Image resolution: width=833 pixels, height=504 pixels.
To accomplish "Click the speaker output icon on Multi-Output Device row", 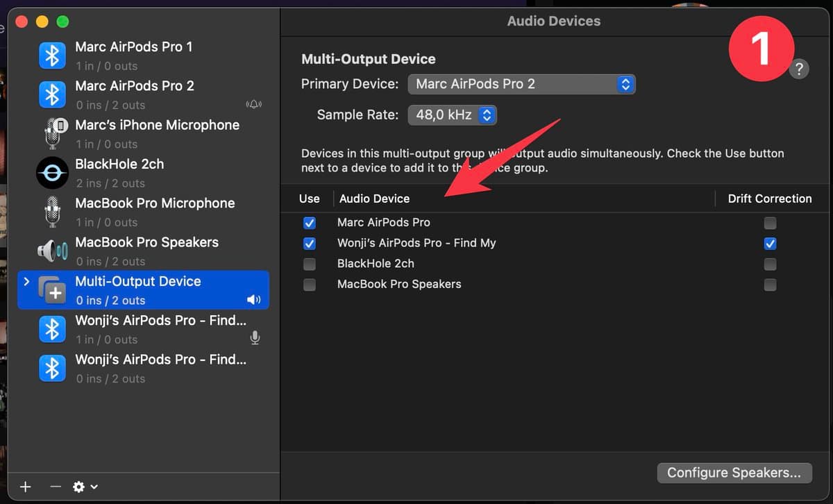I will pyautogui.click(x=254, y=300).
